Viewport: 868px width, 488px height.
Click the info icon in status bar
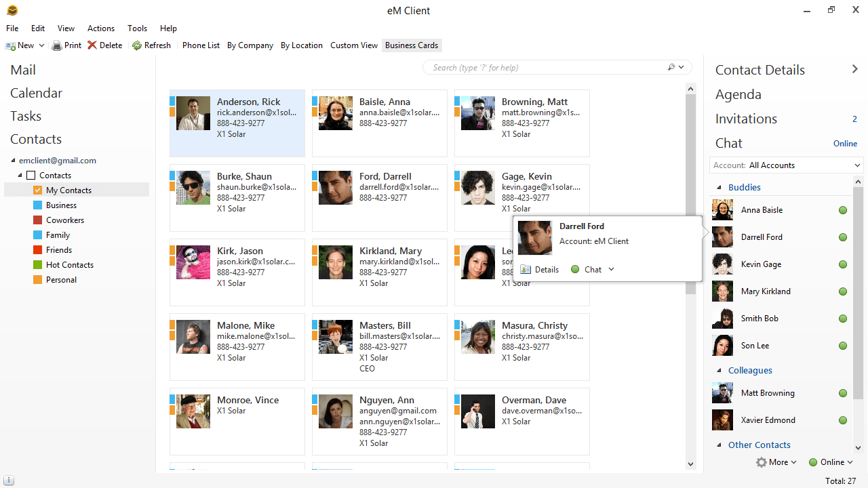tap(8, 481)
